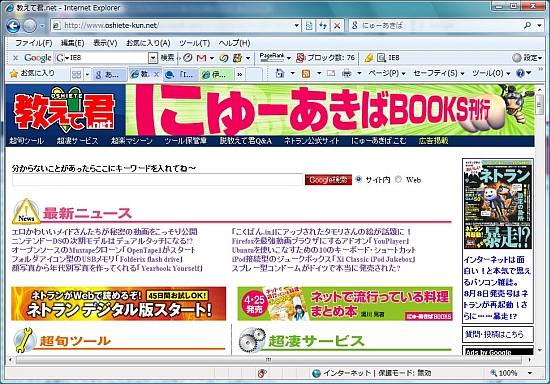Open the 表示(V) menu
The width and height of the screenshot is (550, 384).
coord(105,43)
